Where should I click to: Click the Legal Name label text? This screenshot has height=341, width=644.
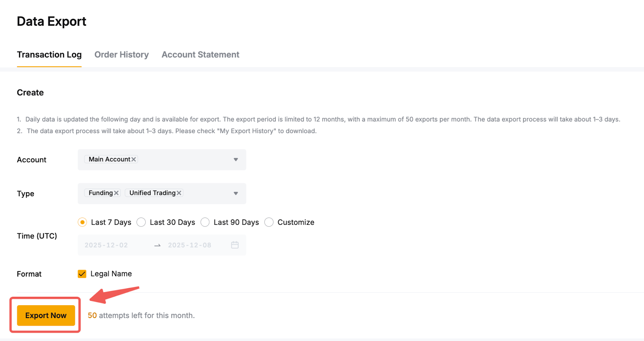(x=111, y=274)
